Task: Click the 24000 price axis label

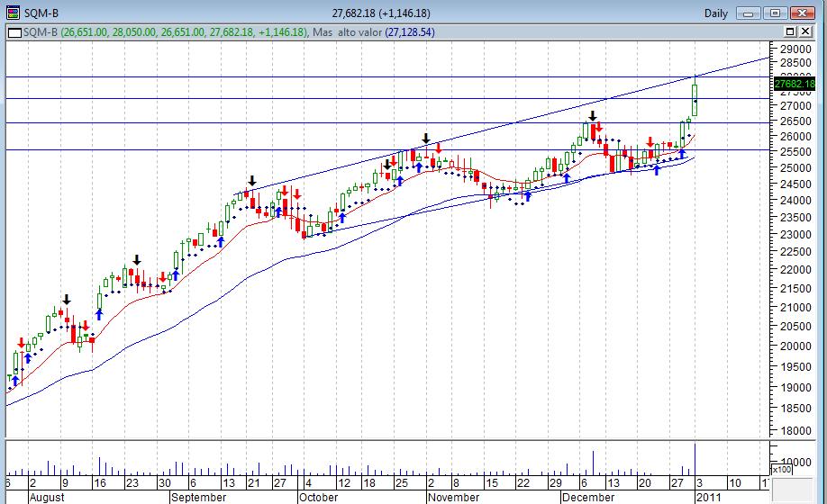Action: pos(795,201)
